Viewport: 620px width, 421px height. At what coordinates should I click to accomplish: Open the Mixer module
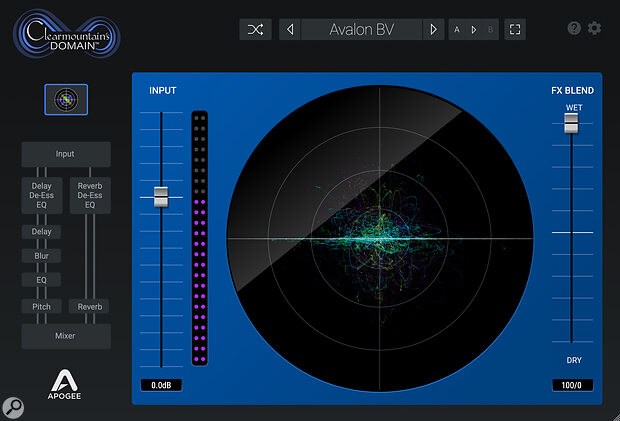[66, 336]
